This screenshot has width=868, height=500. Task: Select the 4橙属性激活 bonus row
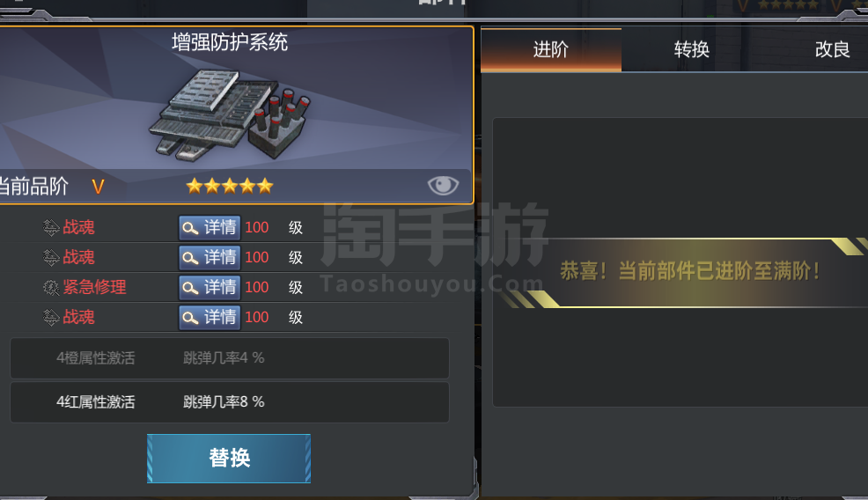click(230, 358)
